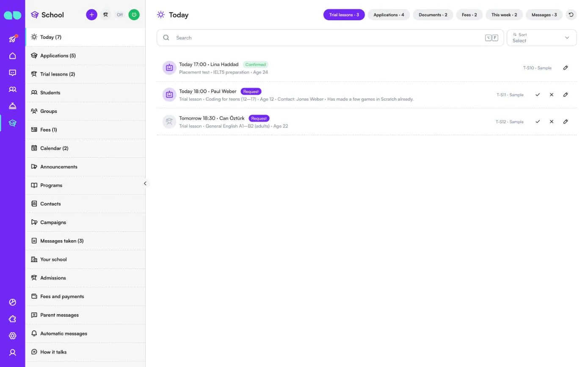Open the settings gear icon in rail

13,336
